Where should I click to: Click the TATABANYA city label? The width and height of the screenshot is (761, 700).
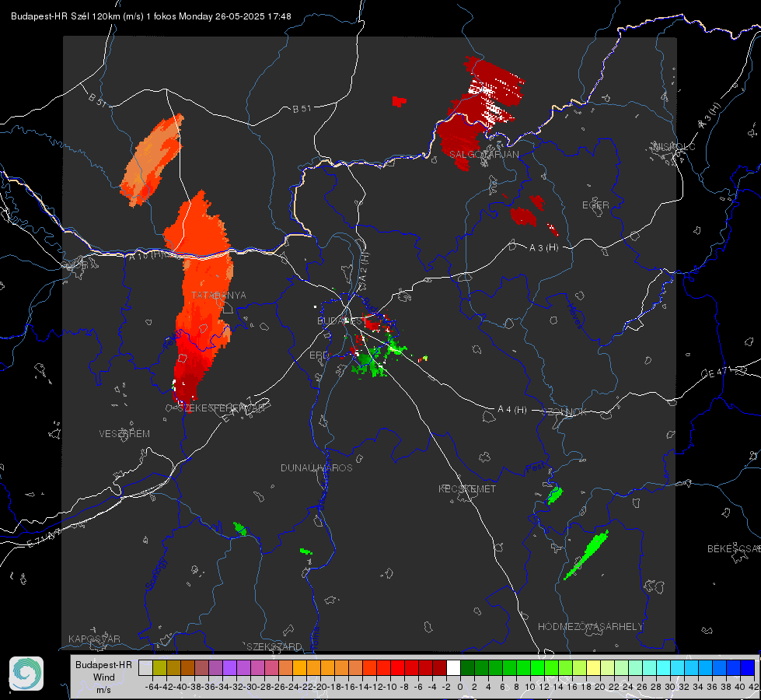[x=218, y=296]
